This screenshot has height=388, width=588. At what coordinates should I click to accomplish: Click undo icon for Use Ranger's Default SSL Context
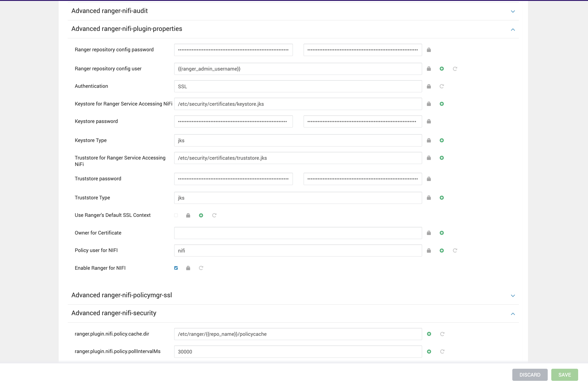point(214,216)
